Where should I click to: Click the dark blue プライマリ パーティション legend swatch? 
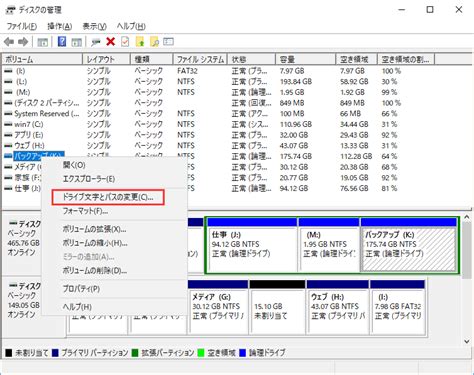pyautogui.click(x=55, y=353)
